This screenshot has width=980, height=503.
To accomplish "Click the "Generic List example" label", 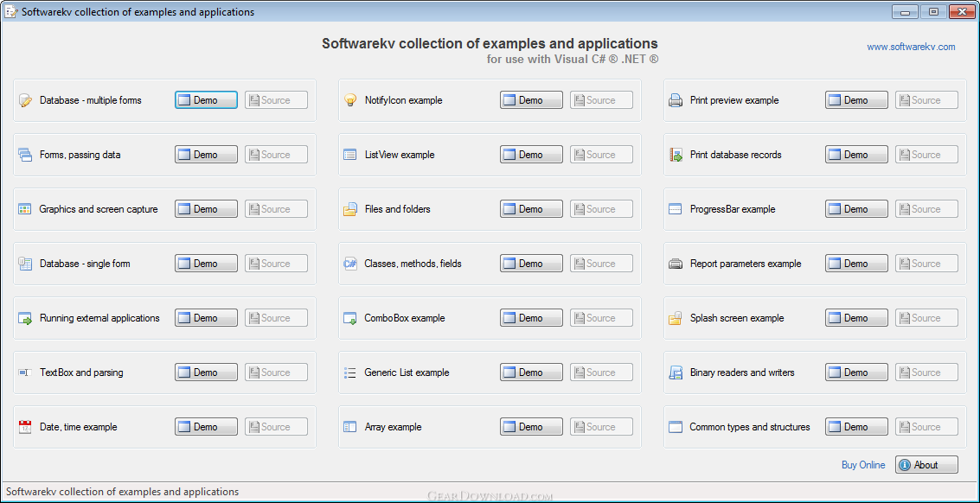I will pos(407,372).
